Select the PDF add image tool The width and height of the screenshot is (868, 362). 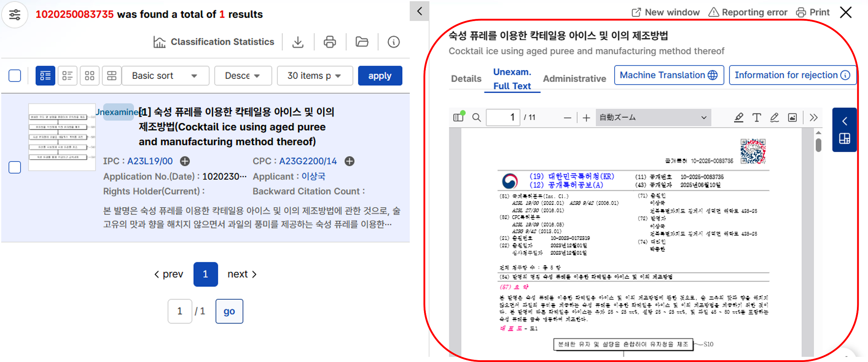(x=792, y=117)
